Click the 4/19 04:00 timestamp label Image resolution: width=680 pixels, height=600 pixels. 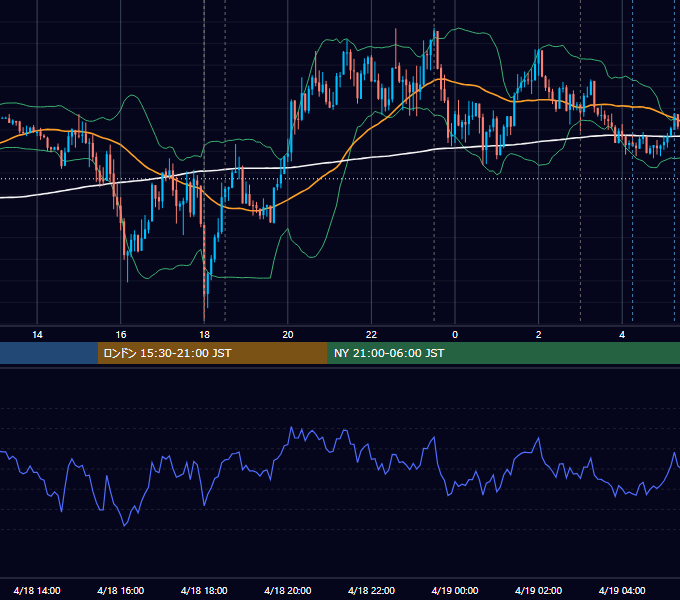[622, 590]
